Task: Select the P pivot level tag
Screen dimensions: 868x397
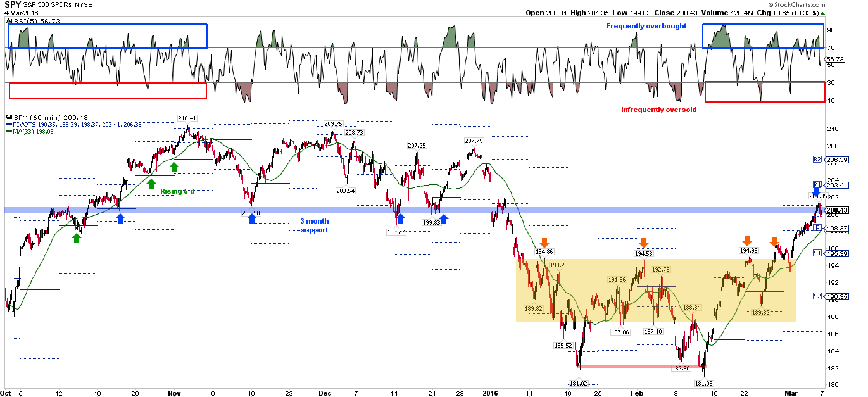Action: (x=817, y=228)
